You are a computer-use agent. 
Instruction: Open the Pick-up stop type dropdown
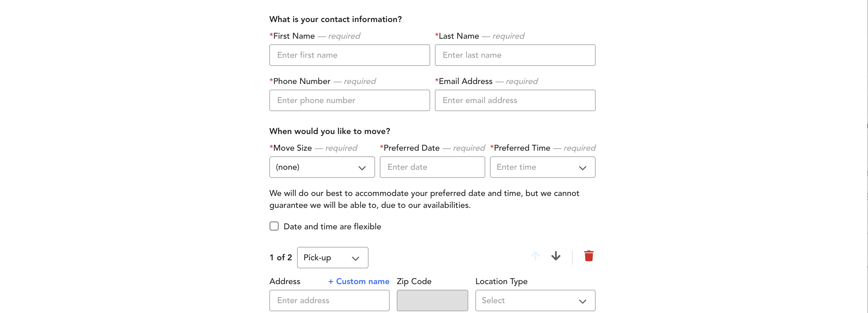tap(332, 258)
